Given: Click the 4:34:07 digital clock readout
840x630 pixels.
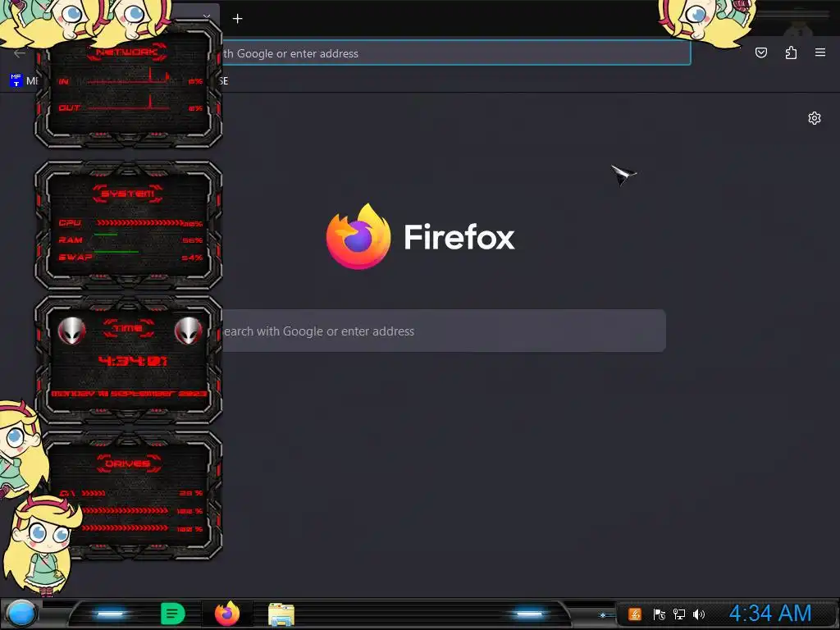Looking at the screenshot, I should pyautogui.click(x=133, y=361).
